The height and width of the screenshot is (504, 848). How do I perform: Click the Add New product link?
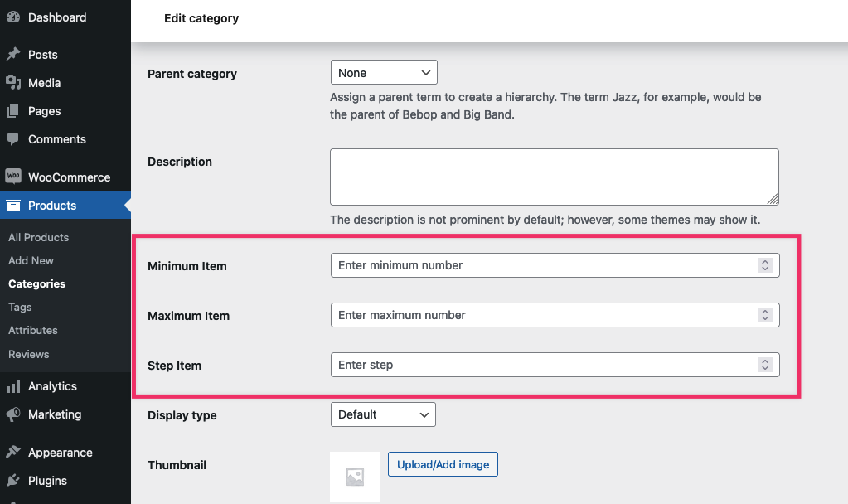[31, 260]
